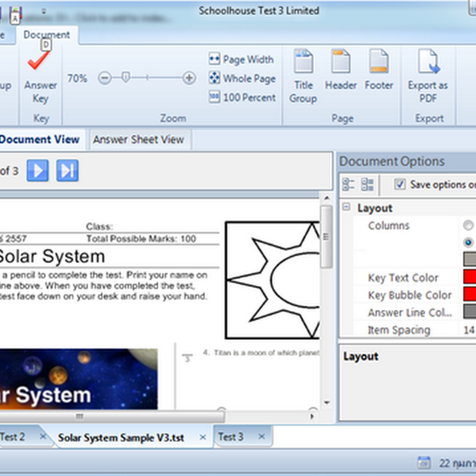Click the vertical scrollbar thumb
The width and height of the screenshot is (476, 476).
[x=326, y=237]
